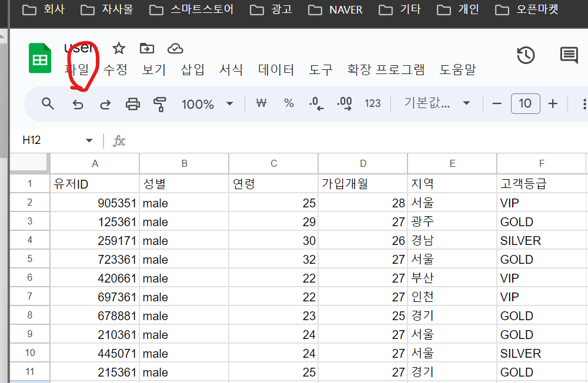Open the 오픈마켓 bookmark folder
588x383 pixels.
pos(526,9)
